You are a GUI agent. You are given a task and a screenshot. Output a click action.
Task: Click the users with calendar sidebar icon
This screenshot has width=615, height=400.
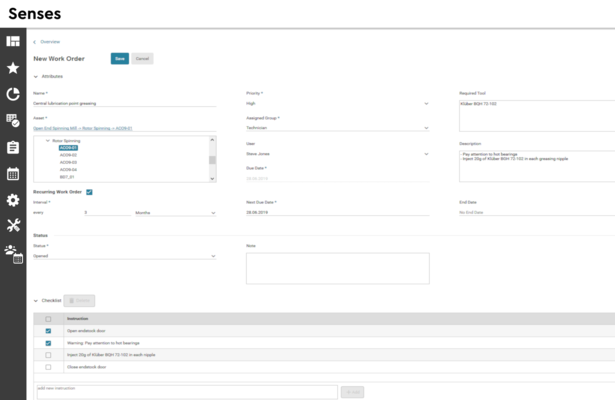pos(13,252)
